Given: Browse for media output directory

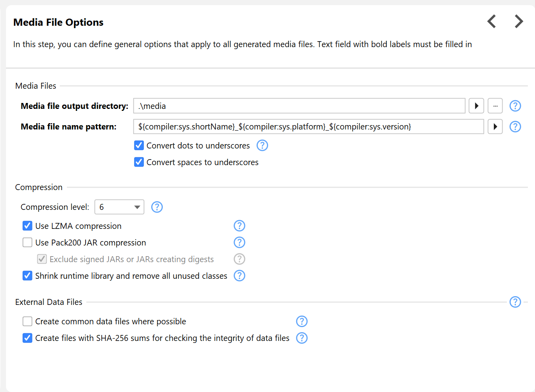Looking at the screenshot, I should [495, 106].
